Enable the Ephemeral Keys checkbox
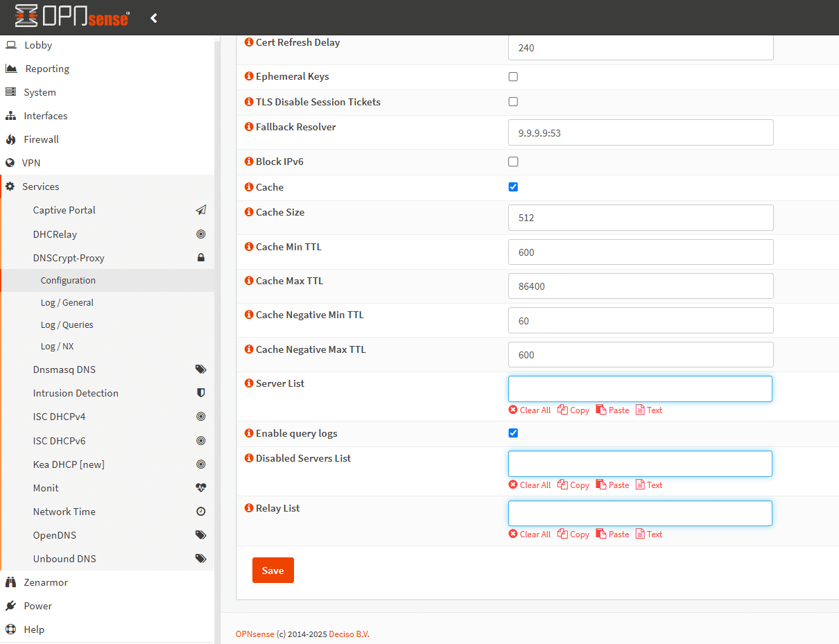This screenshot has height=644, width=839. pyautogui.click(x=513, y=77)
